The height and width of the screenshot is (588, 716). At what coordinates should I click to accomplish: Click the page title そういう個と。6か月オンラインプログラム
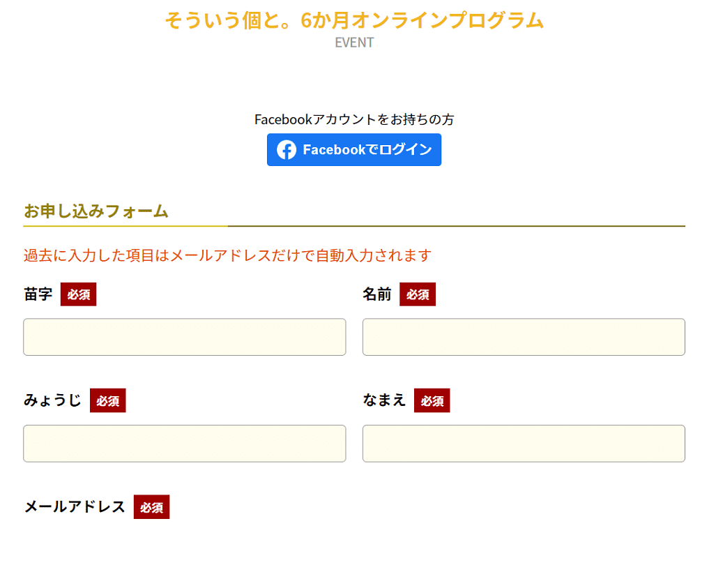354,20
